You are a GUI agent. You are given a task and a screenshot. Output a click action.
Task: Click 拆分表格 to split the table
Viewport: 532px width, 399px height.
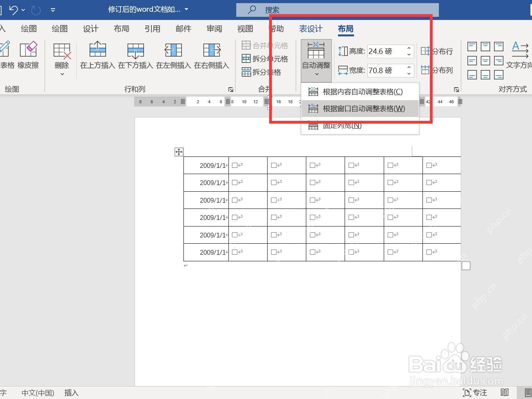point(261,72)
